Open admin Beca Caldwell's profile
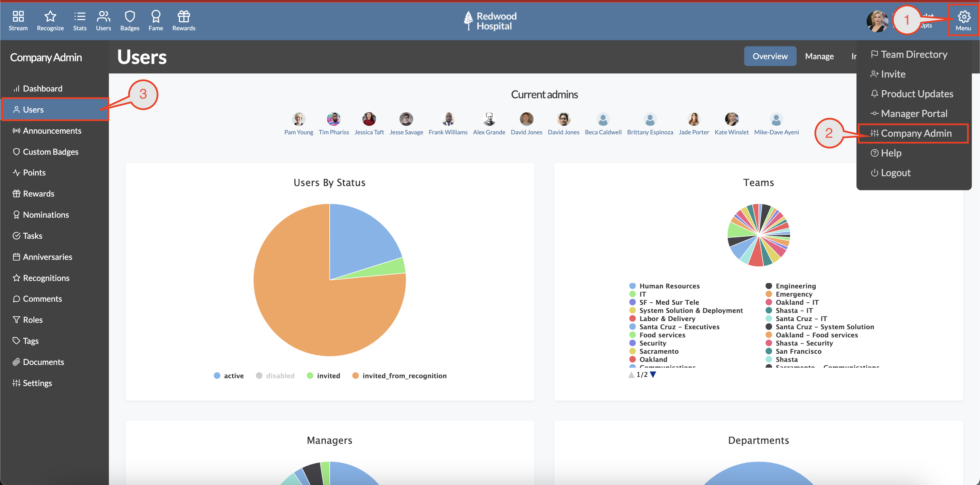Viewport: 980px width, 485px height. 603,124
